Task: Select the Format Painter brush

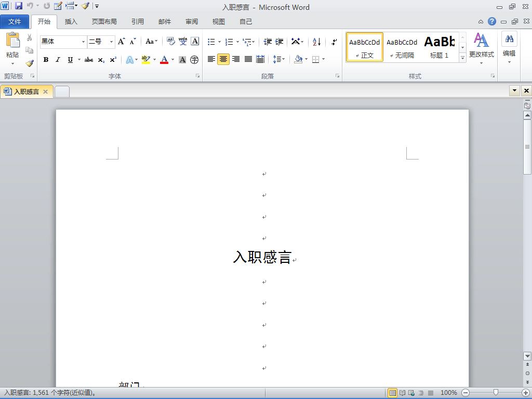Action: pos(30,63)
